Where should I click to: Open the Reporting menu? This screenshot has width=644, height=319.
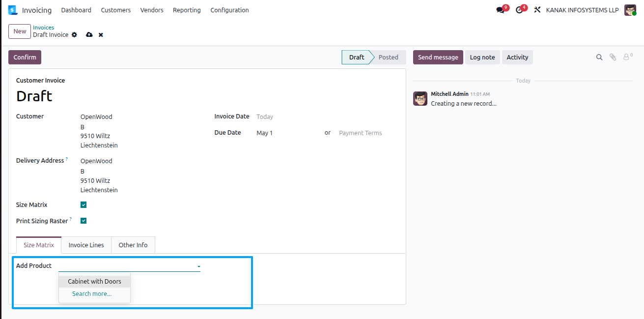coord(187,10)
